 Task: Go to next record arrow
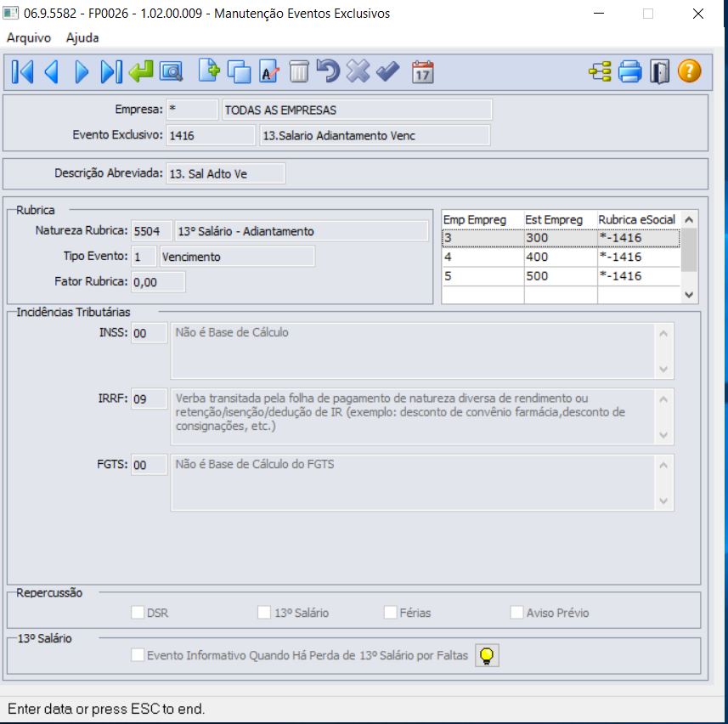point(82,72)
